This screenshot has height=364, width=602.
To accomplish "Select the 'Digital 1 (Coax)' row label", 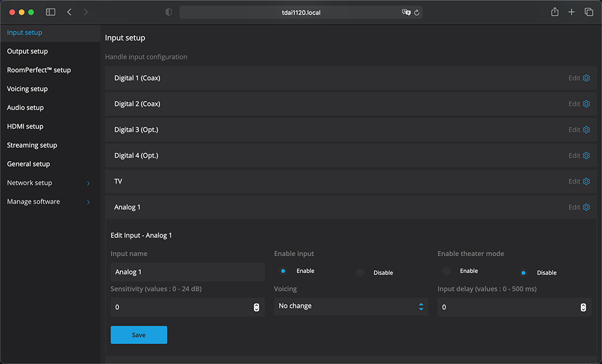I will (x=137, y=78).
